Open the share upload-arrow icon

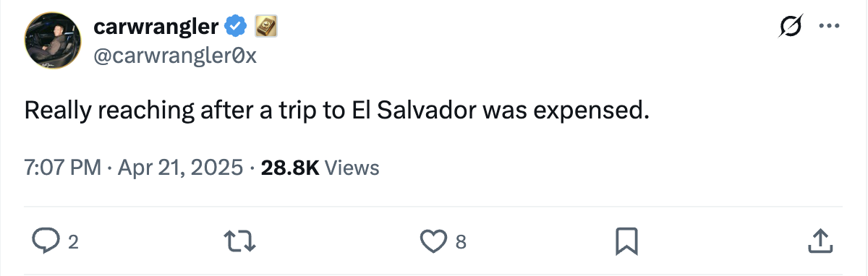(818, 241)
